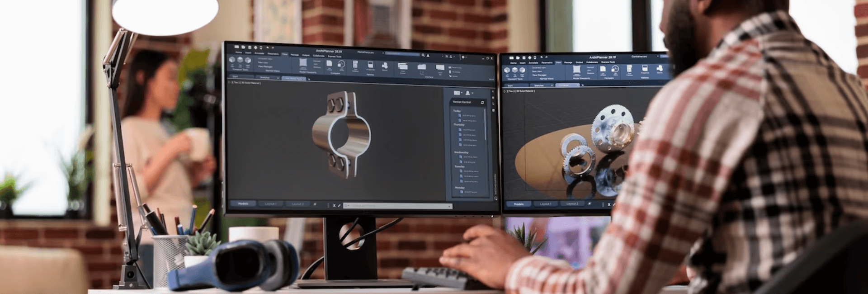
Task: Open the Insert ribbon tab on left monitor
Action: 248,53
